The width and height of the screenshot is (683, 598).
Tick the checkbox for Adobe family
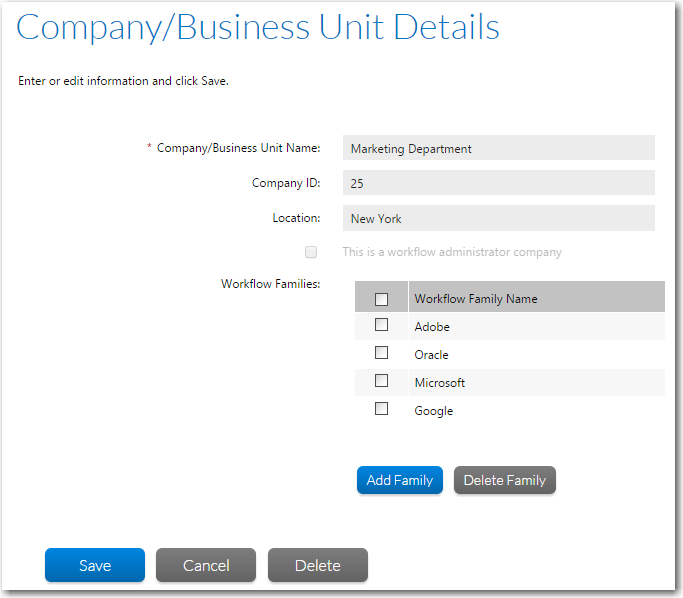point(381,325)
